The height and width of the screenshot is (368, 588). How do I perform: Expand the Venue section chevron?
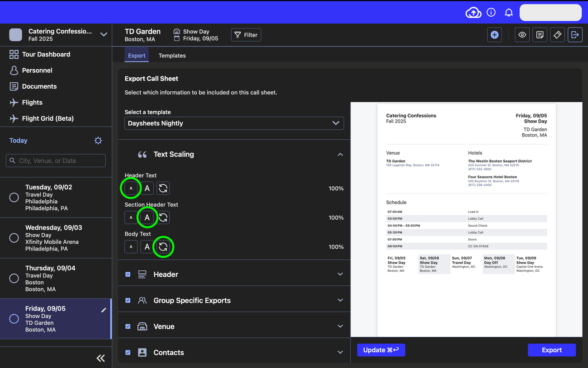[340, 326]
